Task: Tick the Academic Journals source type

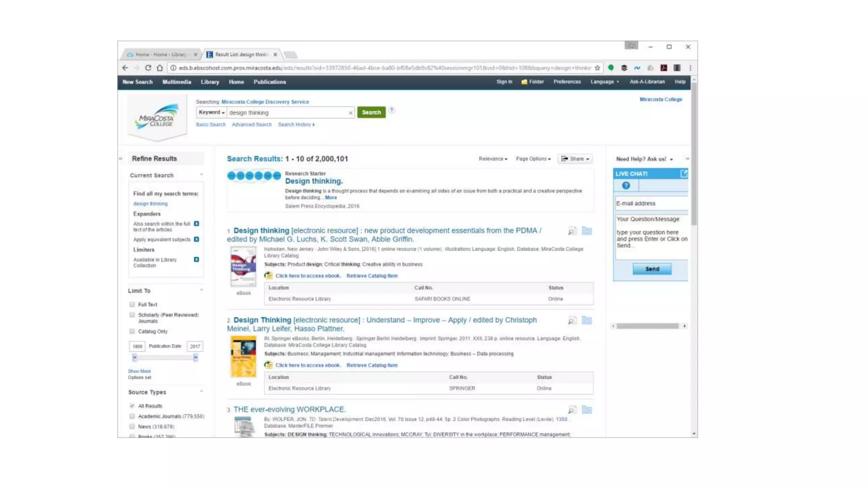Action: tap(132, 416)
